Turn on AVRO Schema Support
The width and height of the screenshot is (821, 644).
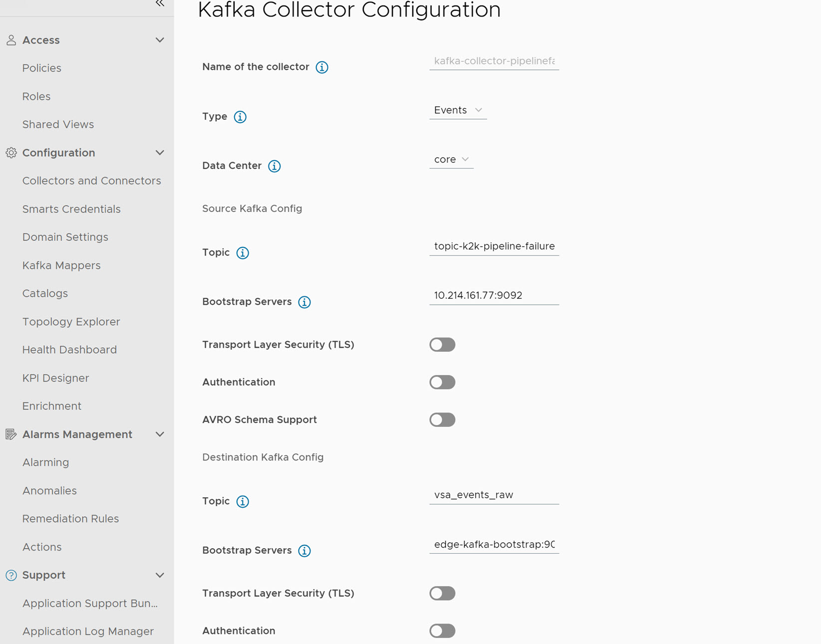pyautogui.click(x=442, y=420)
